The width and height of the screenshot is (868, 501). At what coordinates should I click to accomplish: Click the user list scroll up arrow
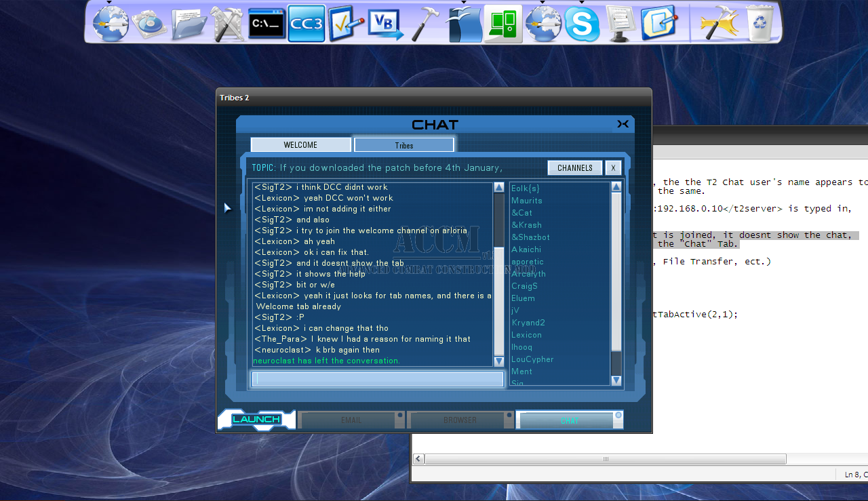616,187
